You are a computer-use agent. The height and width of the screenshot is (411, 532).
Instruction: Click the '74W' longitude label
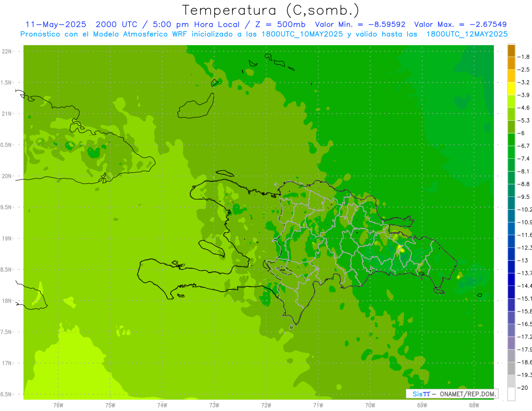click(162, 405)
